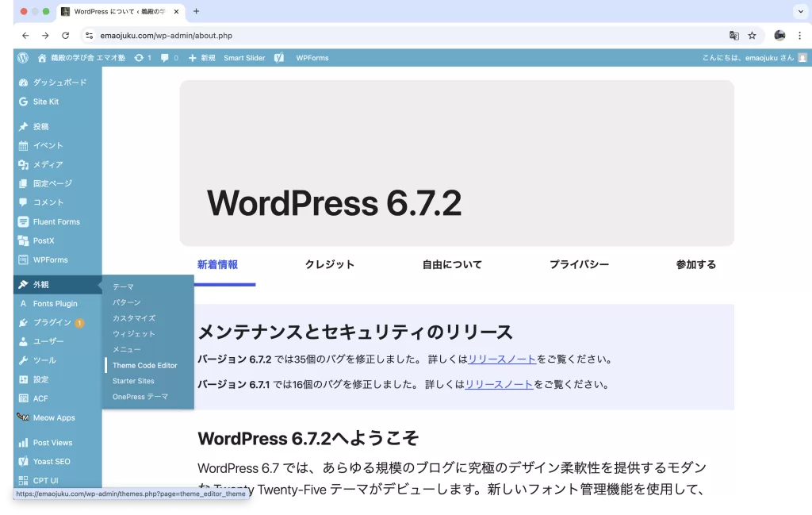The width and height of the screenshot is (812, 515).
Task: Click the ダッシュボード sidebar icon
Action: 23,83
